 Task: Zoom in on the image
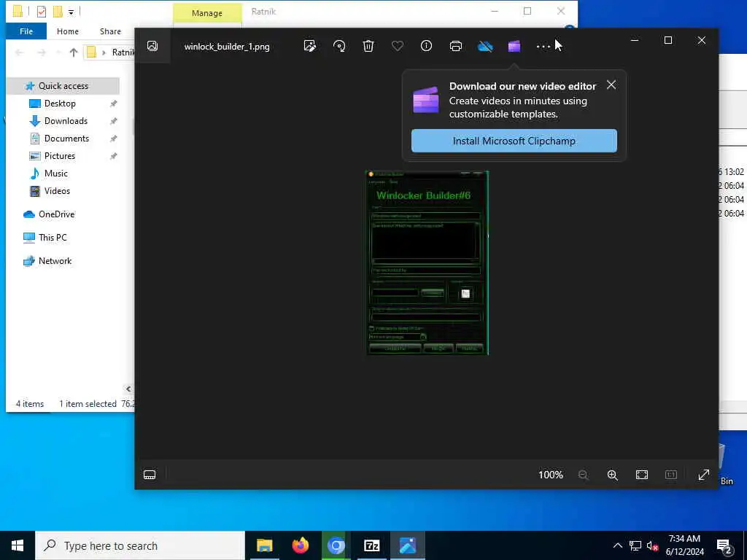coord(613,475)
